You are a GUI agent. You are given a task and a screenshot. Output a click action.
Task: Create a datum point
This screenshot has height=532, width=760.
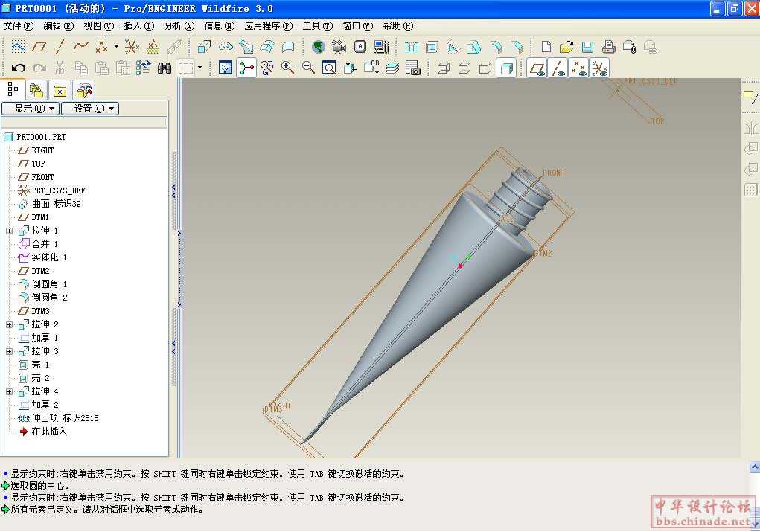(102, 47)
